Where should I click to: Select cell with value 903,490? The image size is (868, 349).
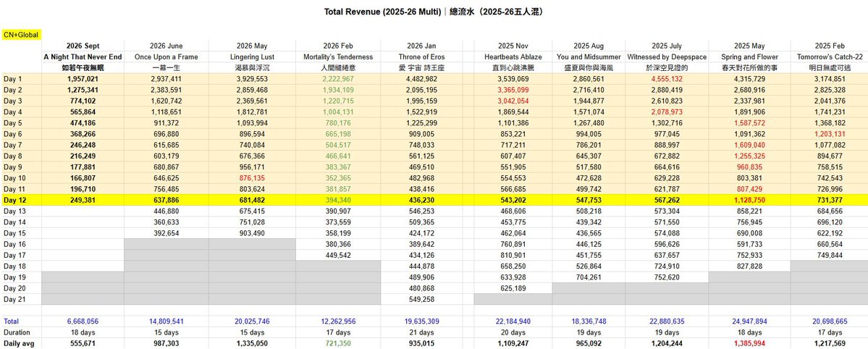(252, 233)
